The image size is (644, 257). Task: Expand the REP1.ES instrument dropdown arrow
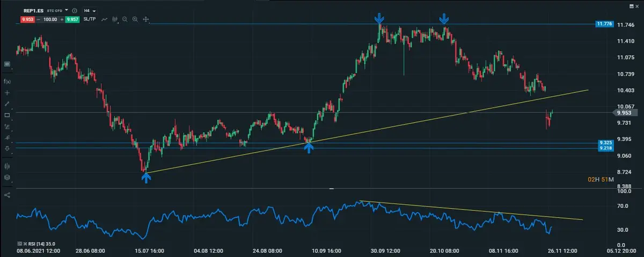coord(67,10)
